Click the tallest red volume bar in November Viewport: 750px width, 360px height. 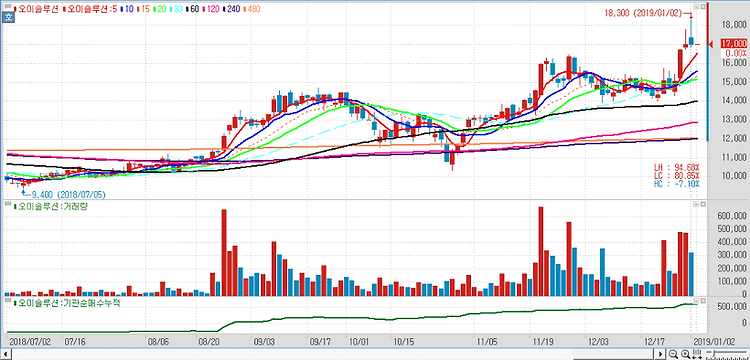pos(541,251)
